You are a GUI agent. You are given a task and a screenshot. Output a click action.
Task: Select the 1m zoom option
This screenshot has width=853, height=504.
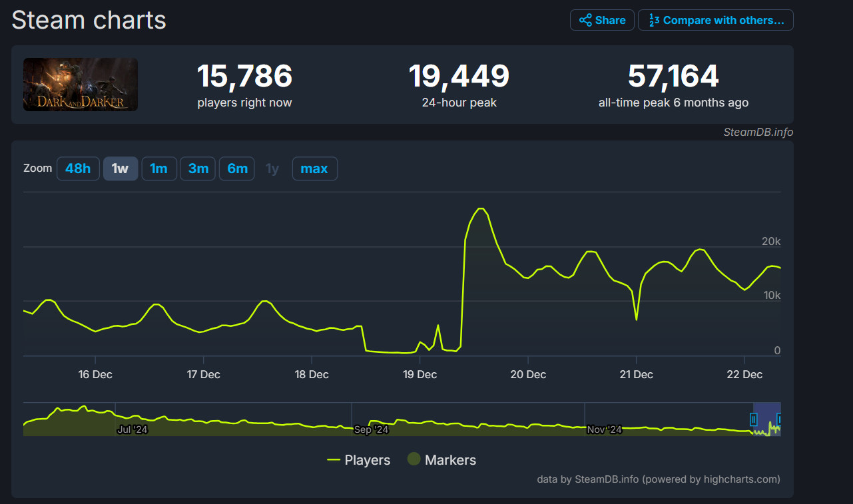(x=159, y=168)
